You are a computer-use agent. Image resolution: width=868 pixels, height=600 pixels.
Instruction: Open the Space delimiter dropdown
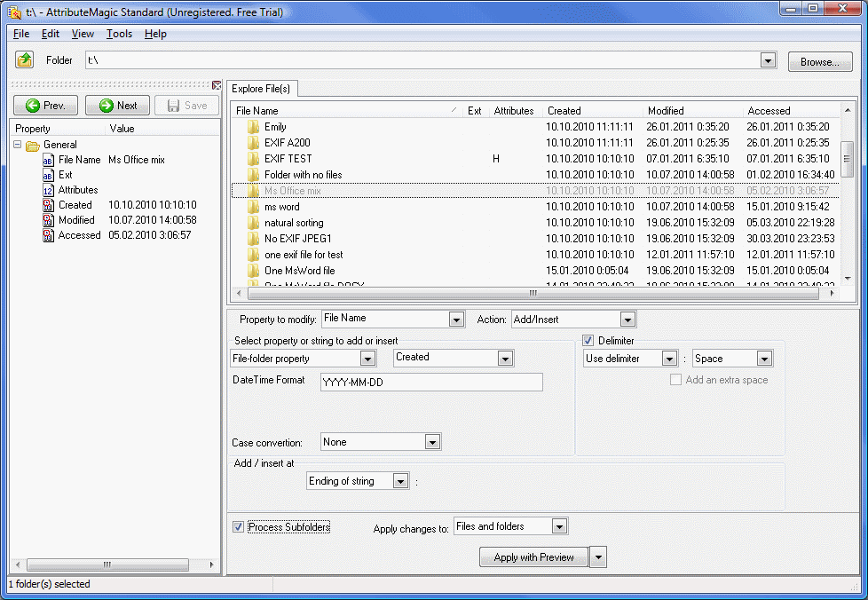[x=764, y=359]
